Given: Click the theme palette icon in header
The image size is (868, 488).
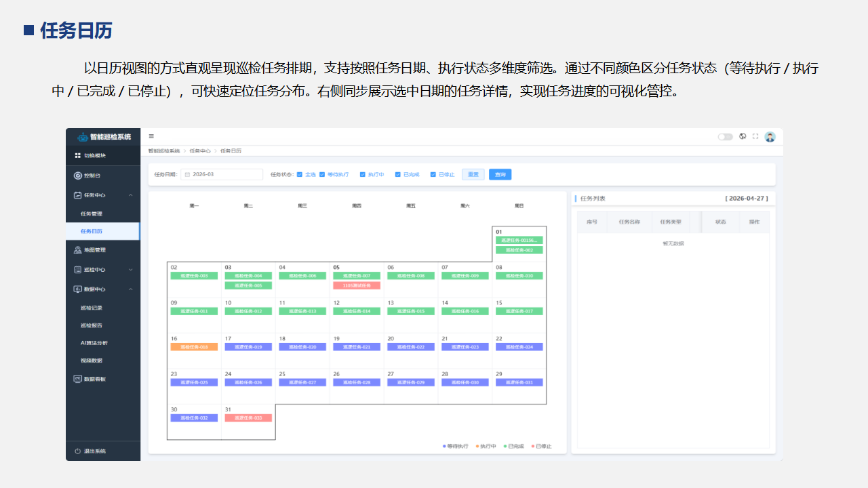Looking at the screenshot, I should 743,136.
